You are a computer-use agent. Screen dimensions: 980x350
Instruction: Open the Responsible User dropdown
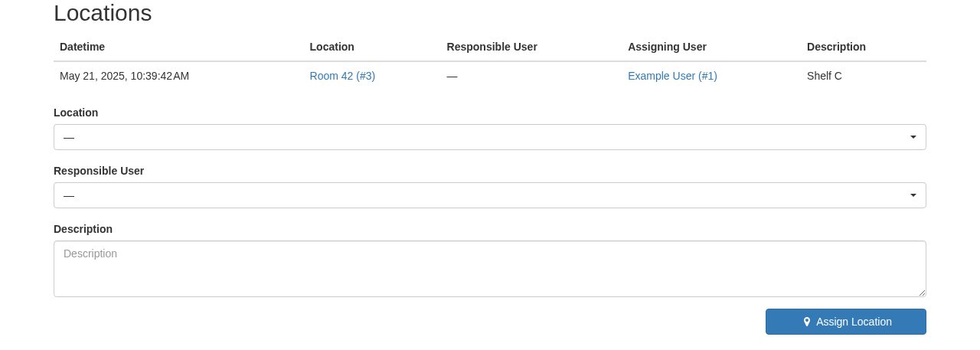pos(490,195)
